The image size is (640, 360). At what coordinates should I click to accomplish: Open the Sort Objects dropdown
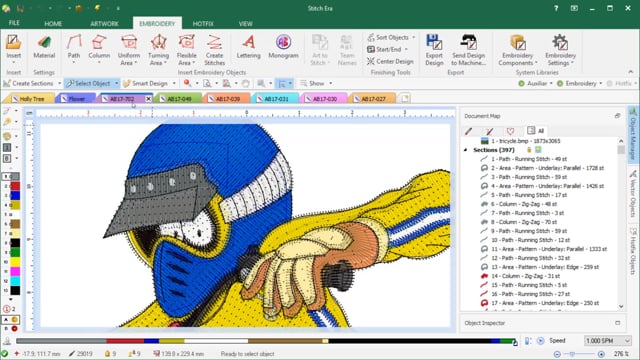point(391,38)
